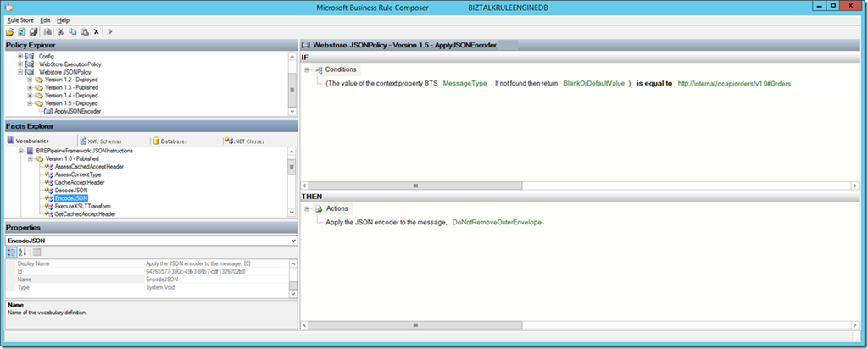Click the 'is equal to' predicate

655,84
